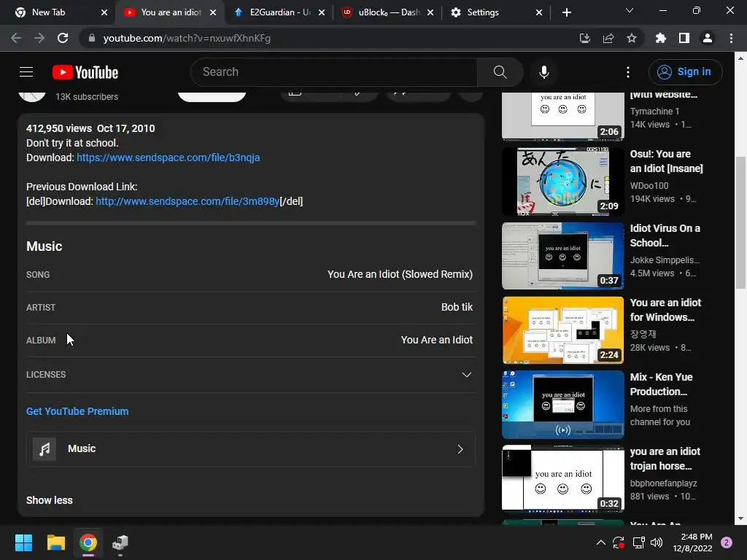Image resolution: width=747 pixels, height=560 pixels.
Task: Click network icon in system tray
Action: [x=638, y=542]
